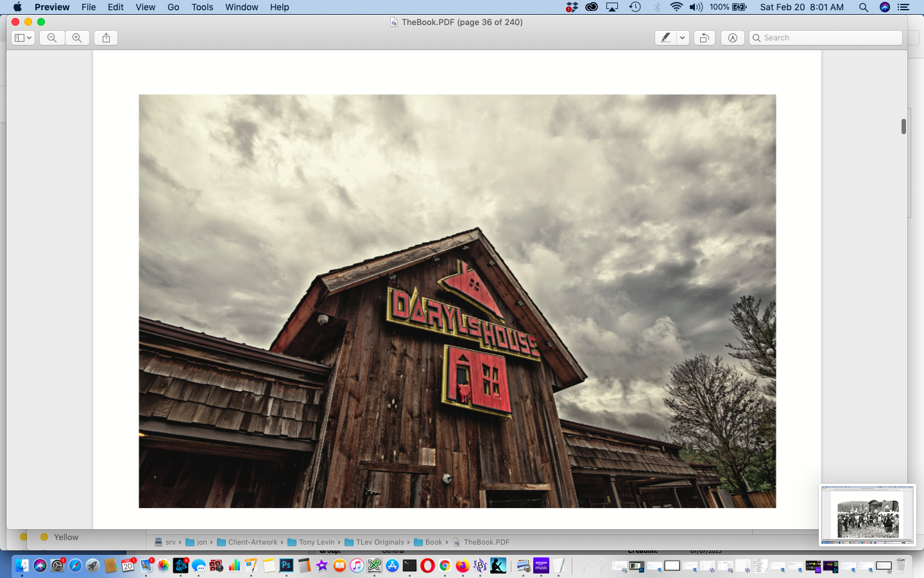Launch Siri from the Dock
The width and height of the screenshot is (924, 578).
tap(40, 565)
